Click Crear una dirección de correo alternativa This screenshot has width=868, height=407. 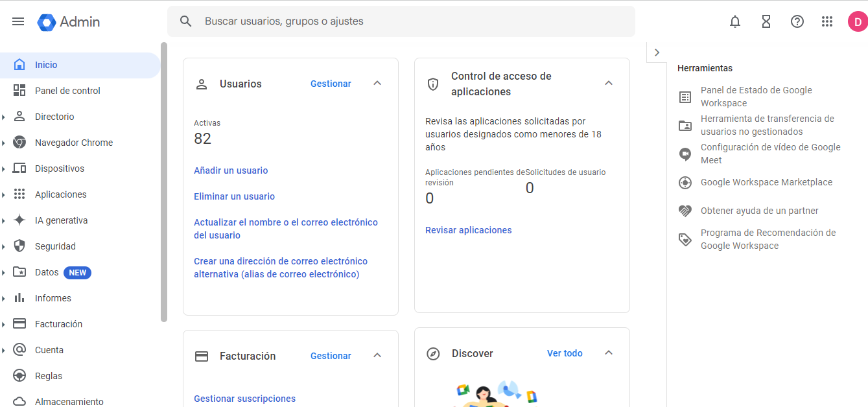[281, 268]
